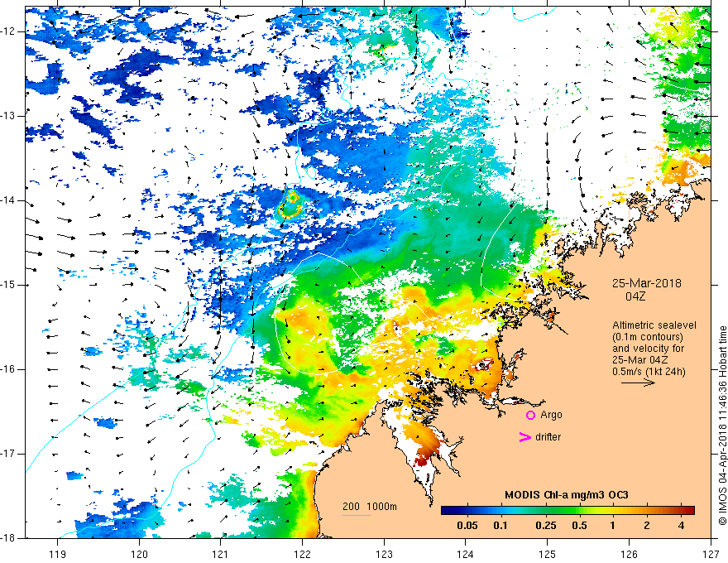Viewport: 728px width, 563px height.
Task: Click the '-15' latitude axis label
Action: click(8, 285)
